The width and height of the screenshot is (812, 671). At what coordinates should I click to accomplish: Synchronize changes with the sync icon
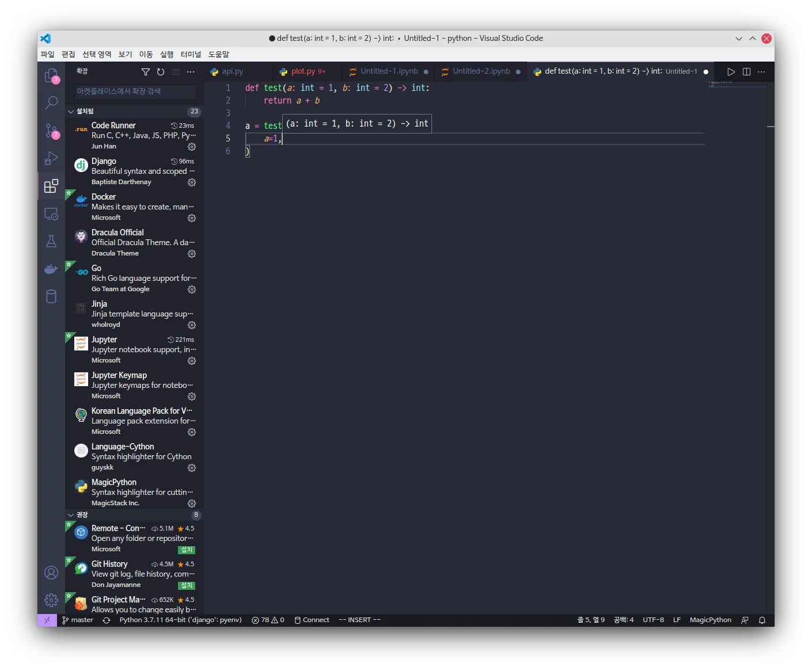tap(107, 620)
